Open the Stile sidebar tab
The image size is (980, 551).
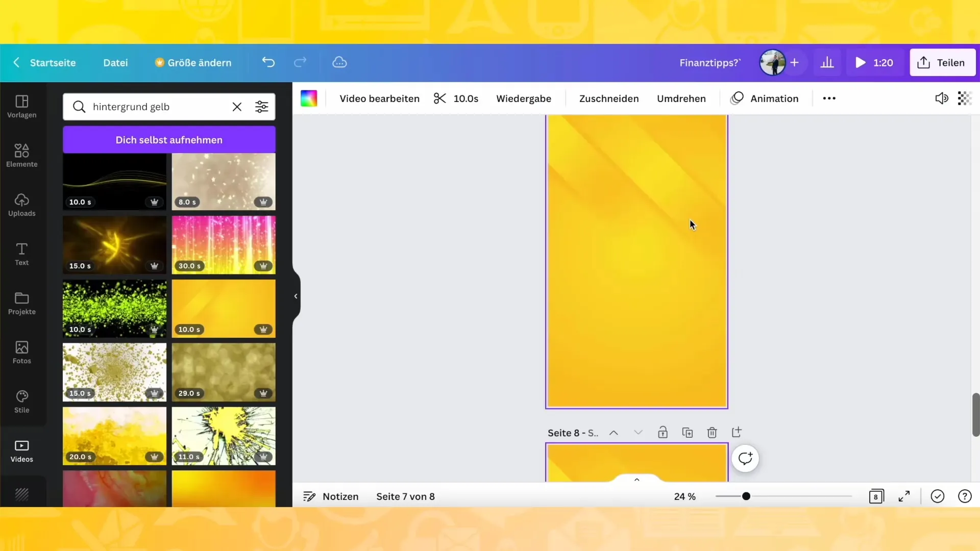[21, 402]
